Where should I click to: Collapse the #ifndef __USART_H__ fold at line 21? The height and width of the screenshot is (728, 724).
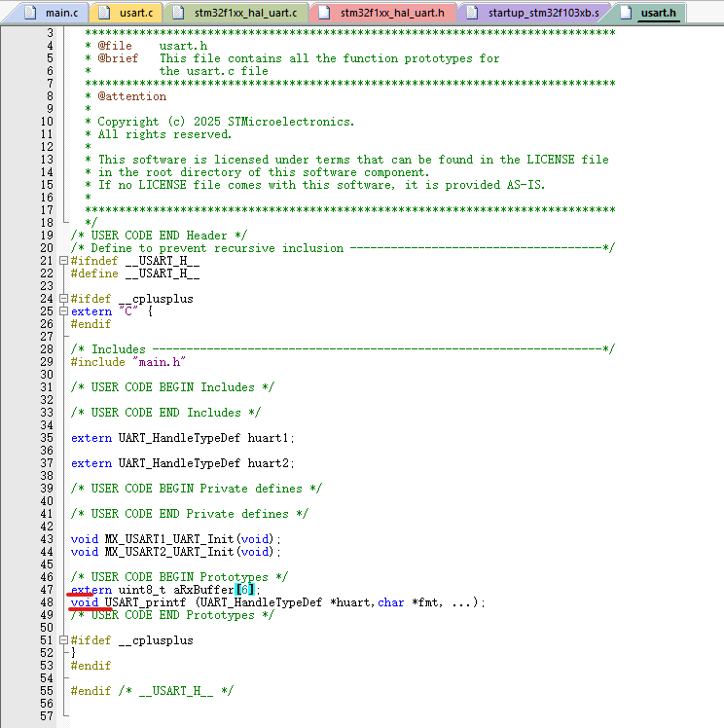pos(64,261)
